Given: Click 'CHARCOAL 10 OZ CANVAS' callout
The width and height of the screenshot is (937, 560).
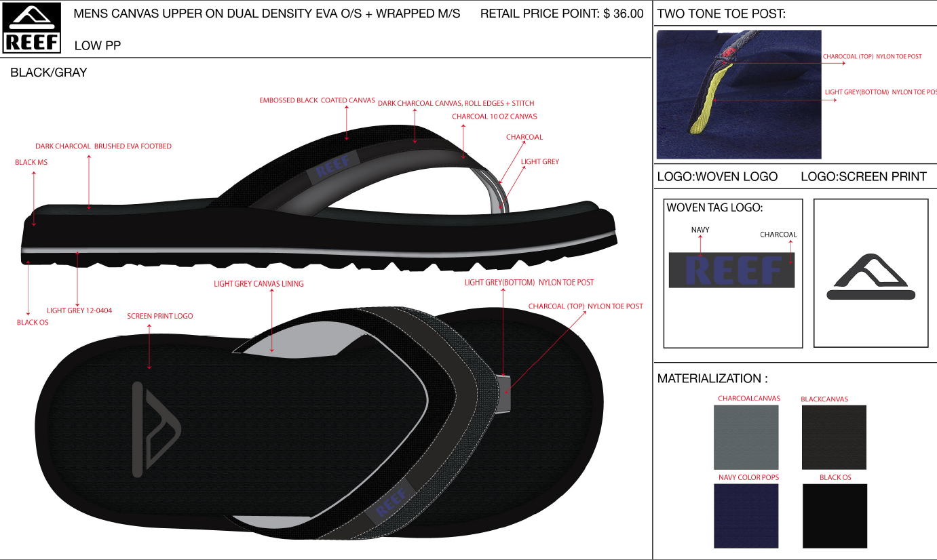Looking at the screenshot, I should pos(495,117).
